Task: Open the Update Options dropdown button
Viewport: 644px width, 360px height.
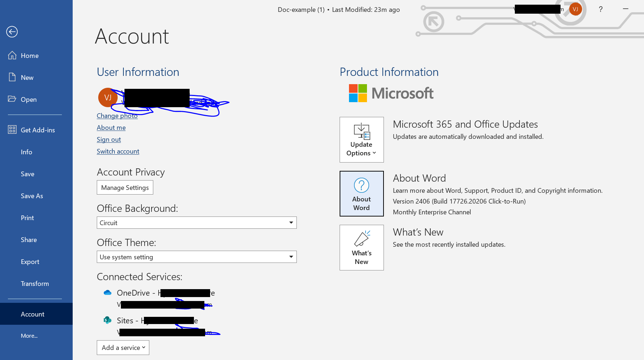Action: (x=362, y=140)
